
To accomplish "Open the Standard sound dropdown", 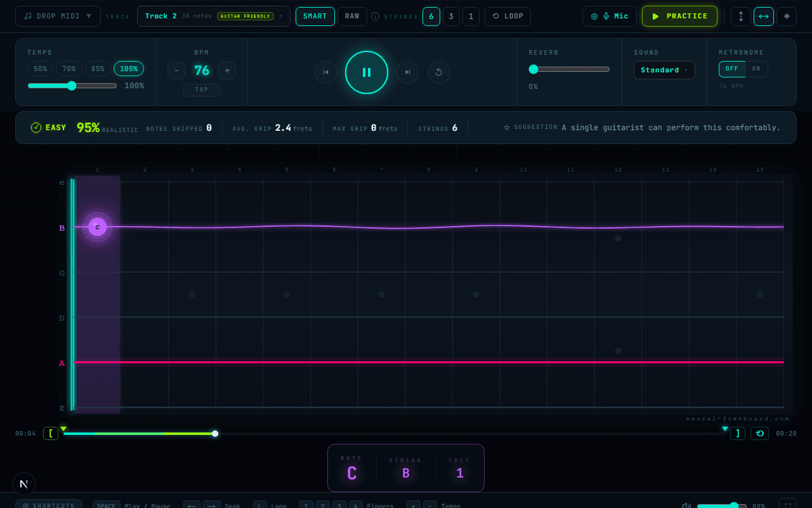I will point(664,70).
